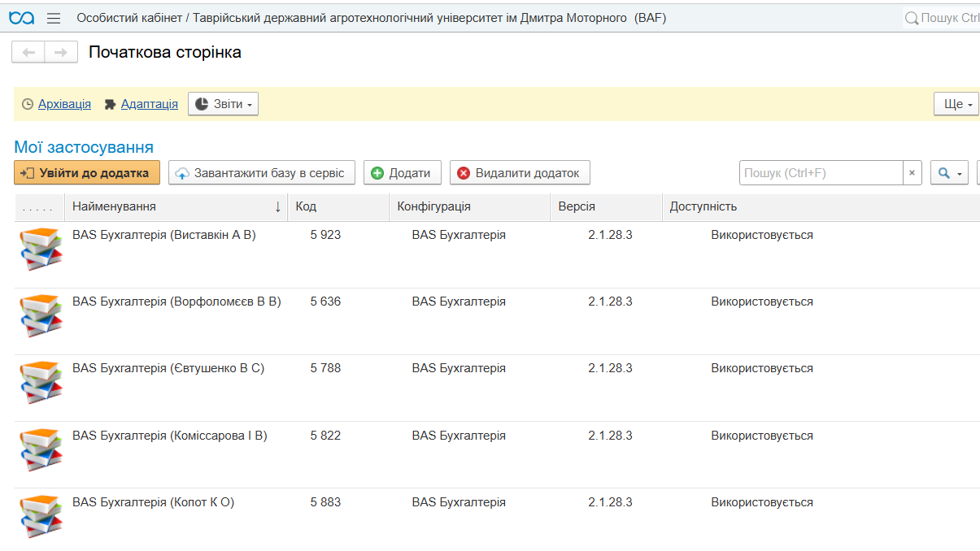Click the book icon for Копот К О row
The width and height of the screenshot is (980, 551).
click(41, 515)
